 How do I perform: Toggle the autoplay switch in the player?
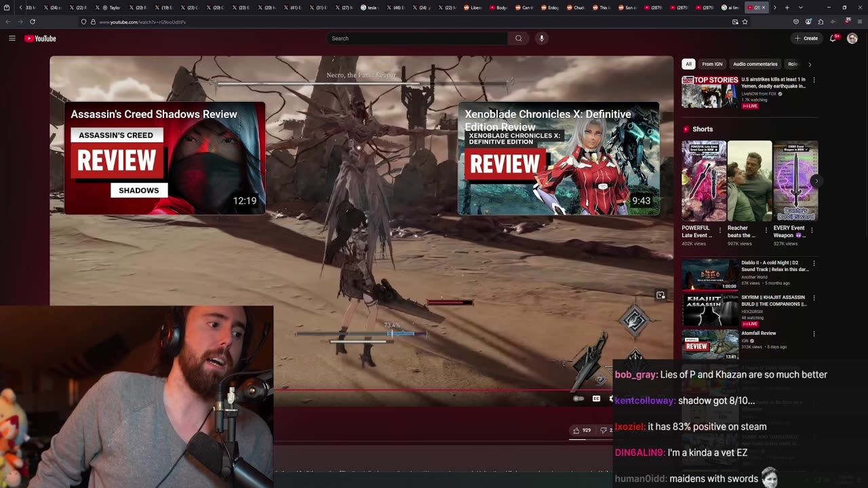coord(578,399)
